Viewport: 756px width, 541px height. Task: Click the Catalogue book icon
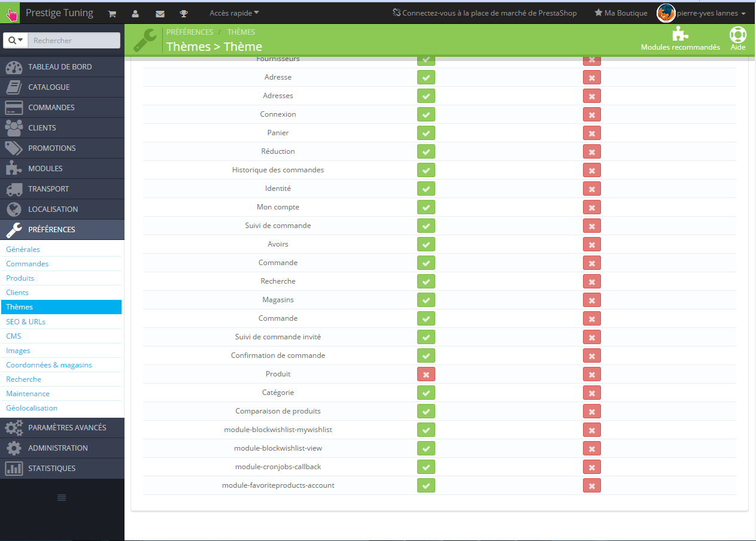[x=13, y=87]
